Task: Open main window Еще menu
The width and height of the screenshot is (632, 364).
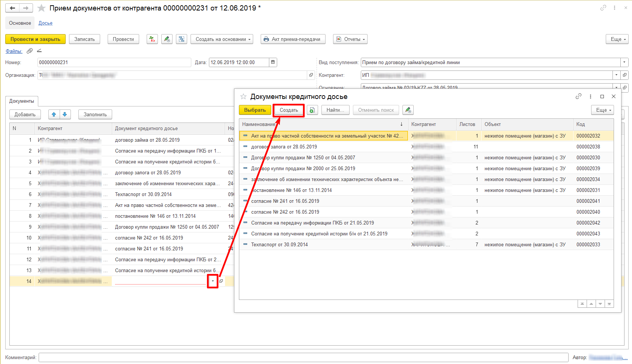Action: (x=617, y=39)
